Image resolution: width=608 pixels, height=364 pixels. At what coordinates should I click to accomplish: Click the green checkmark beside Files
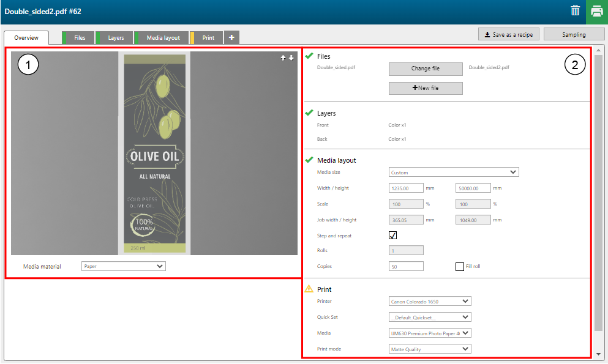[309, 56]
